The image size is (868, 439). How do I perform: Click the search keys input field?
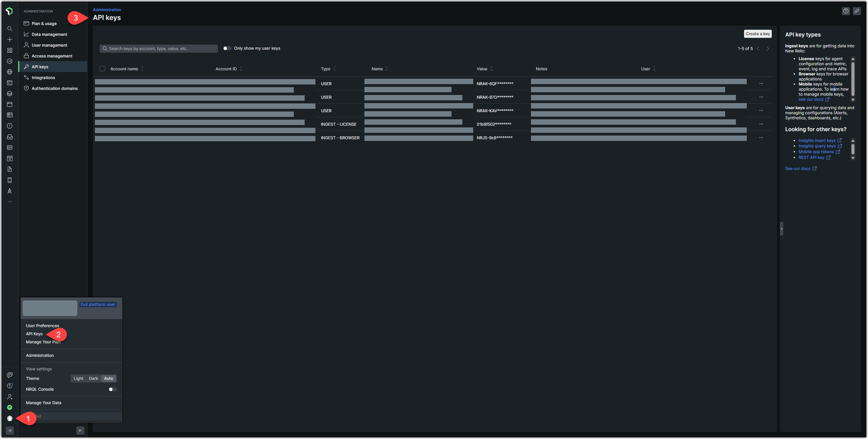pyautogui.click(x=159, y=49)
